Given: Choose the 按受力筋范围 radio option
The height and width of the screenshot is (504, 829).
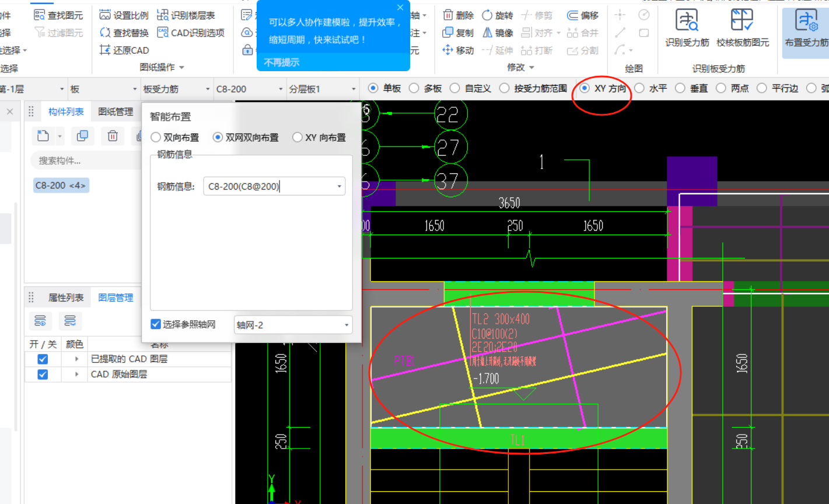Looking at the screenshot, I should pos(505,88).
